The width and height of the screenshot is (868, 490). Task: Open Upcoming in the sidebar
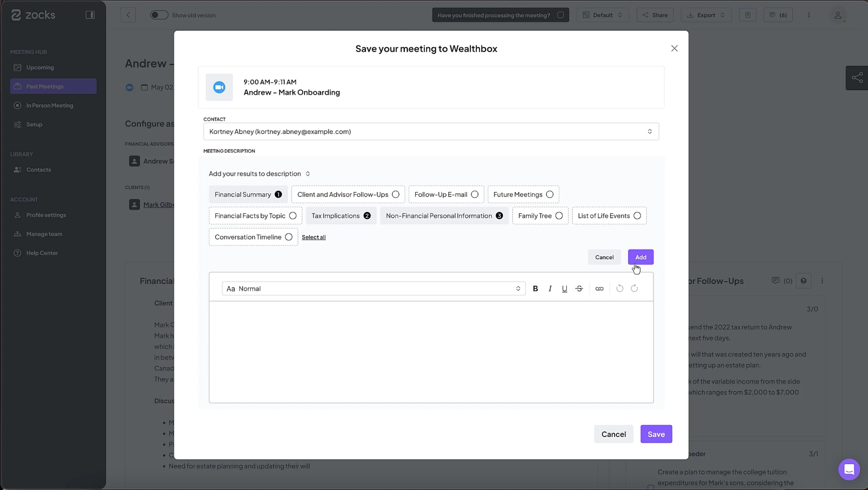[x=53, y=67]
